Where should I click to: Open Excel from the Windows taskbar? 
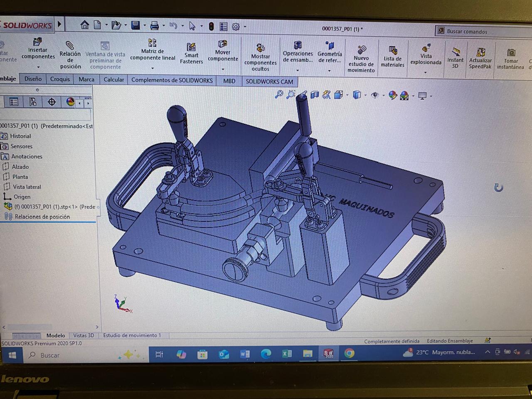pyautogui.click(x=287, y=354)
